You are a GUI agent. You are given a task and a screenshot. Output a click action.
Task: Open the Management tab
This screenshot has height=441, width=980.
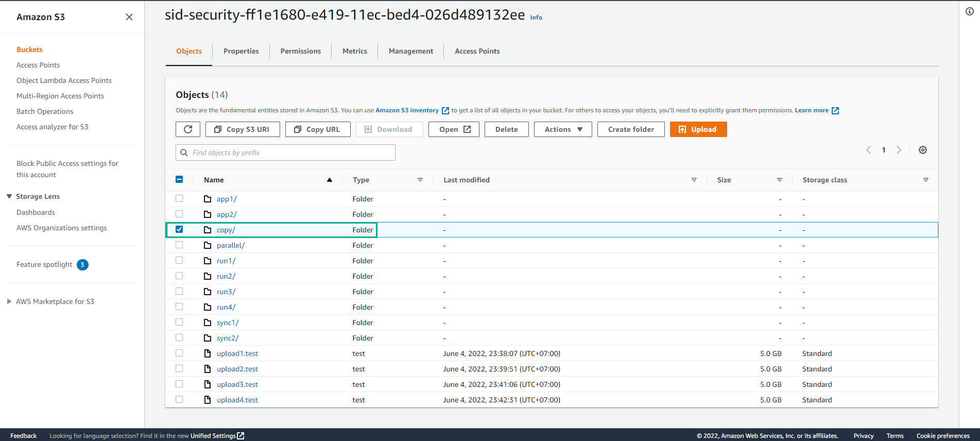[411, 51]
